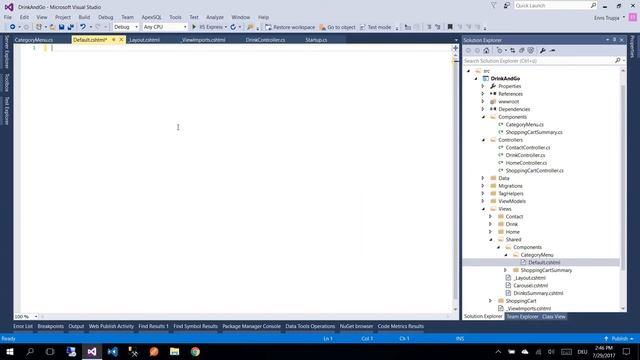Open the File menu
Viewport: 640px width, 360px height.
point(8,17)
